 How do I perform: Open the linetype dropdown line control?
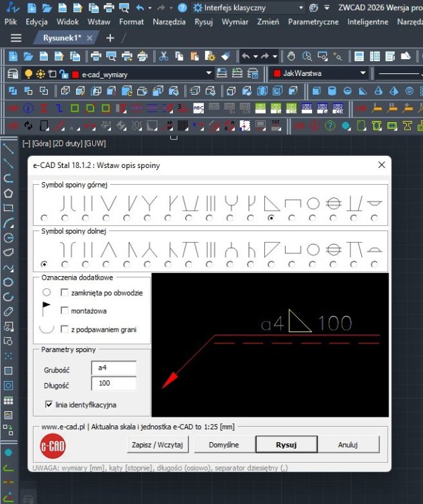tap(399, 74)
